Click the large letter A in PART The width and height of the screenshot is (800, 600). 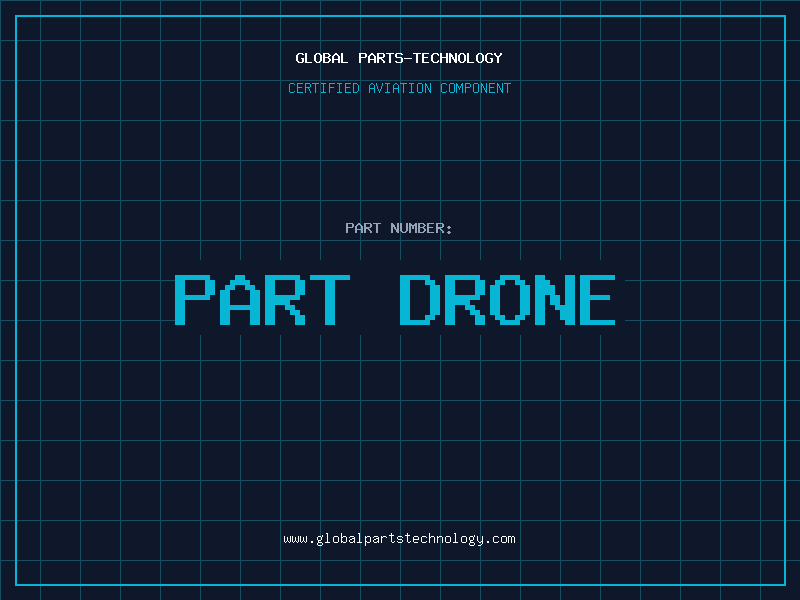tap(240, 300)
